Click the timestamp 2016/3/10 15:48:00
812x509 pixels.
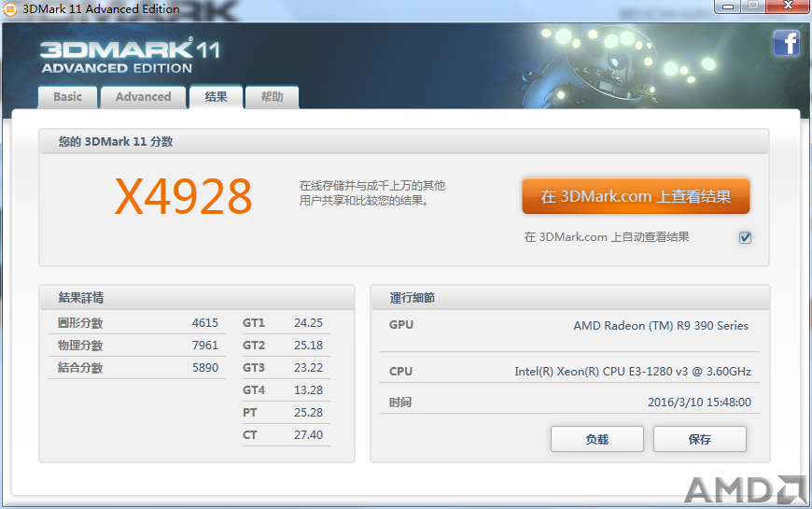699,403
